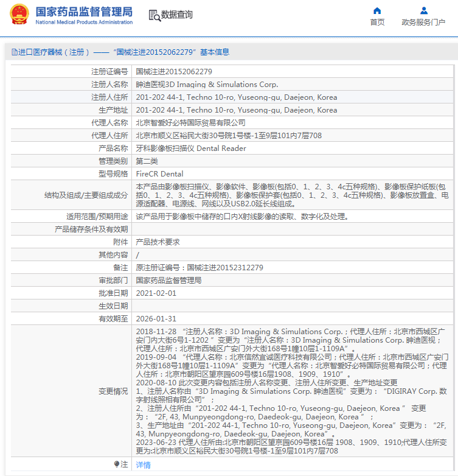The height and width of the screenshot is (476, 458).
Task: Click the 其他内容 row label
Action: [x=113, y=254]
